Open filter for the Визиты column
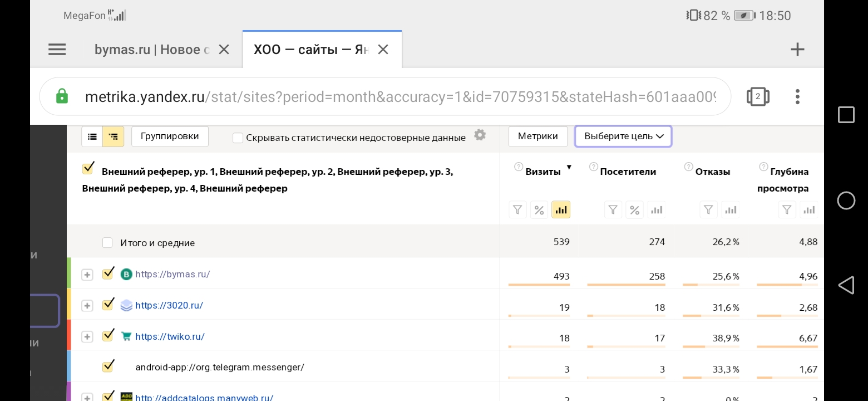 tap(517, 210)
